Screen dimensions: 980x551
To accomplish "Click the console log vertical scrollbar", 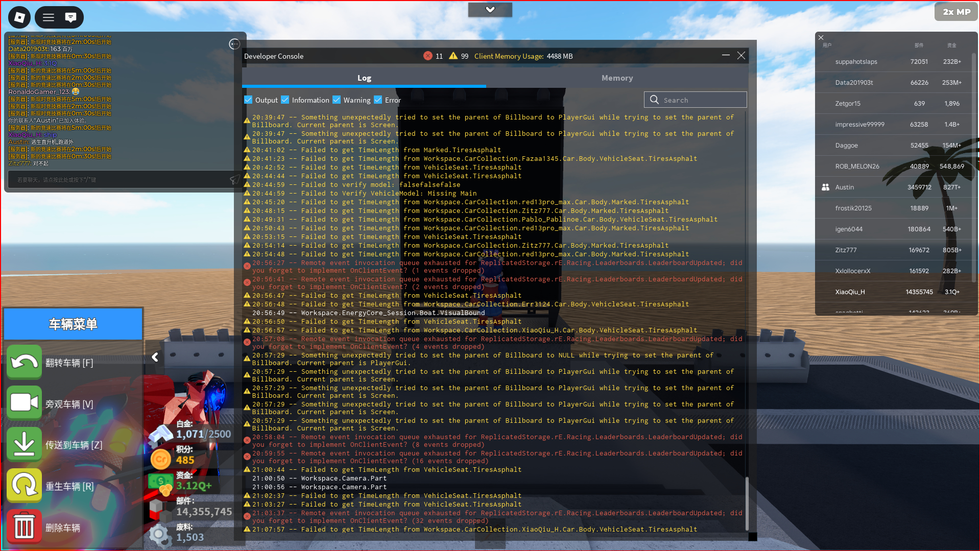I will (x=747, y=503).
